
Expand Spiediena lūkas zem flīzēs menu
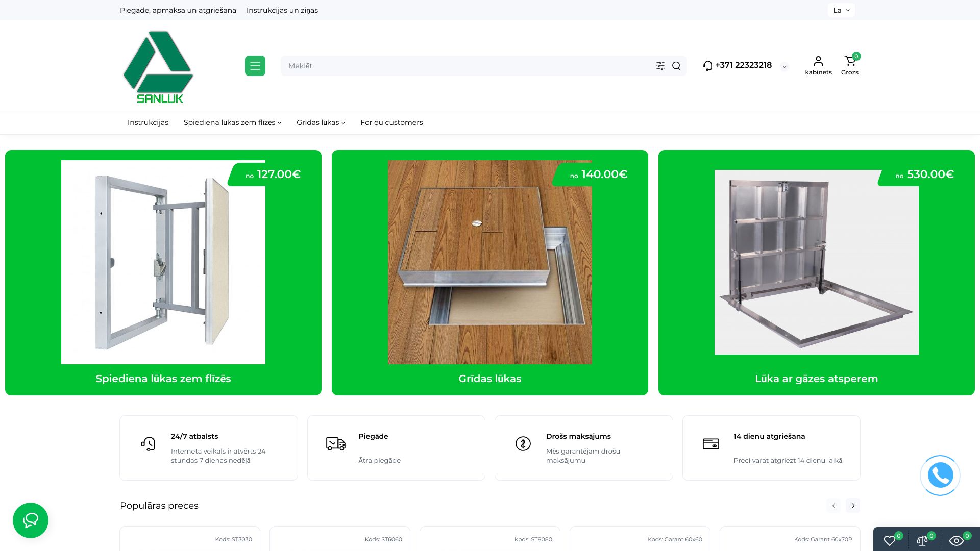[x=232, y=122]
